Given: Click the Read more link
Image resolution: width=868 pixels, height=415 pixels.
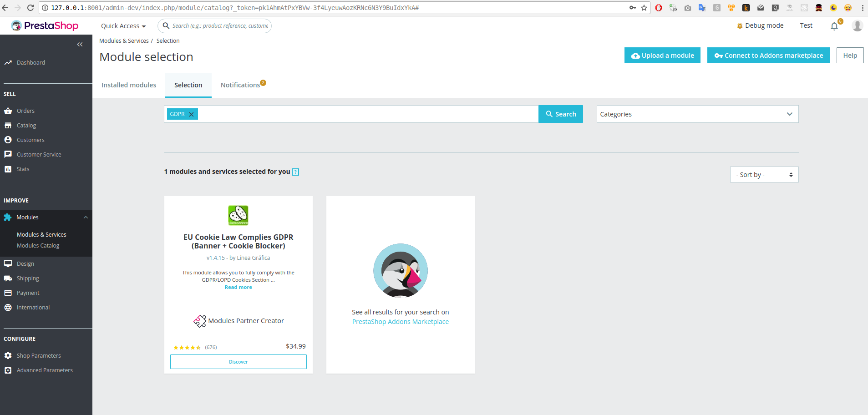Looking at the screenshot, I should [x=239, y=287].
